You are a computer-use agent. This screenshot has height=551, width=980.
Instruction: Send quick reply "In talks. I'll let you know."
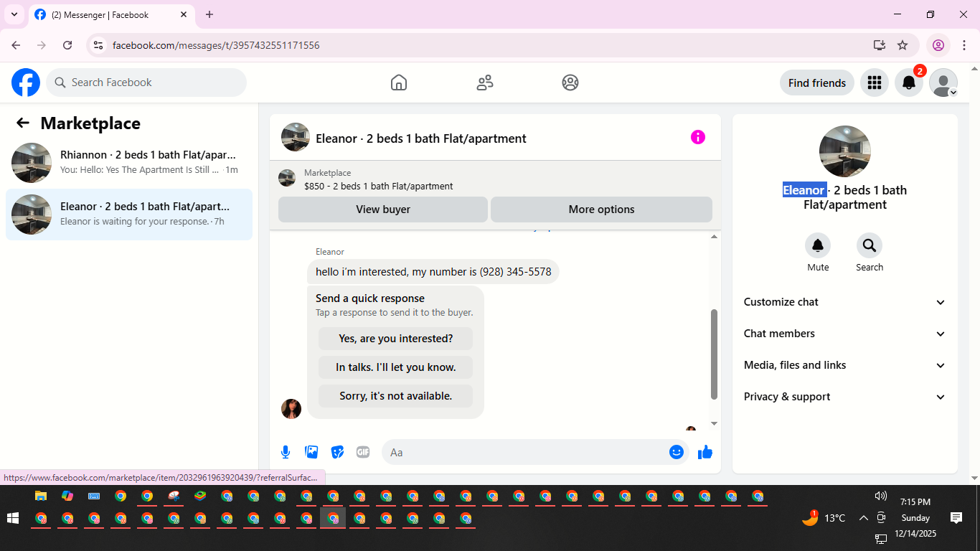(396, 367)
